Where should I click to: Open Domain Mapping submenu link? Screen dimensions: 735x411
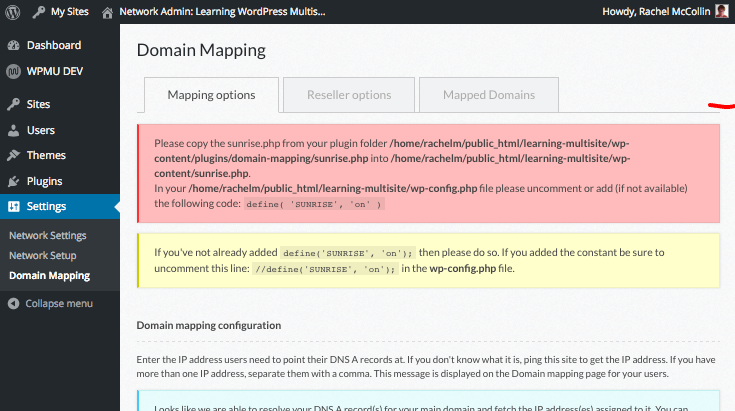coord(50,276)
